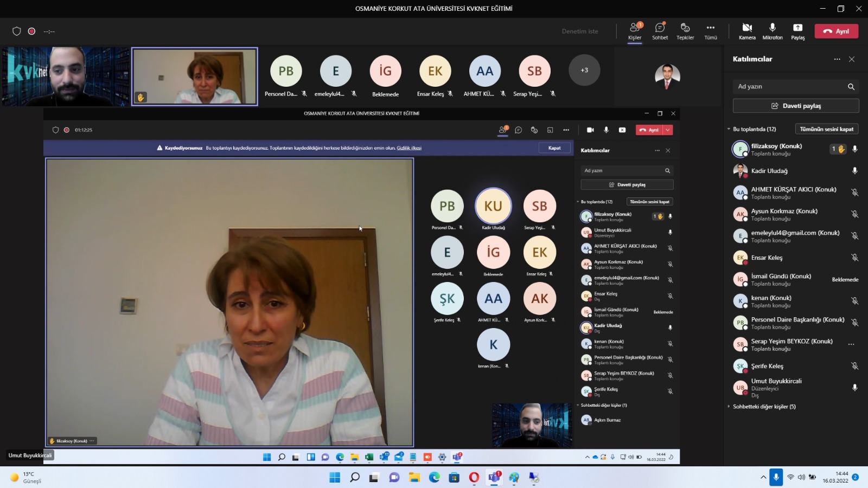Select Şerife Keleş row in outer list
868x488 pixels.
point(796,366)
